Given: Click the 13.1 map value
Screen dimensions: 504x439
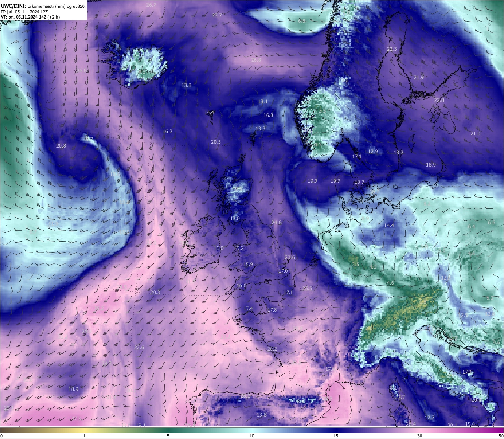Looking at the screenshot, I should 263,102.
